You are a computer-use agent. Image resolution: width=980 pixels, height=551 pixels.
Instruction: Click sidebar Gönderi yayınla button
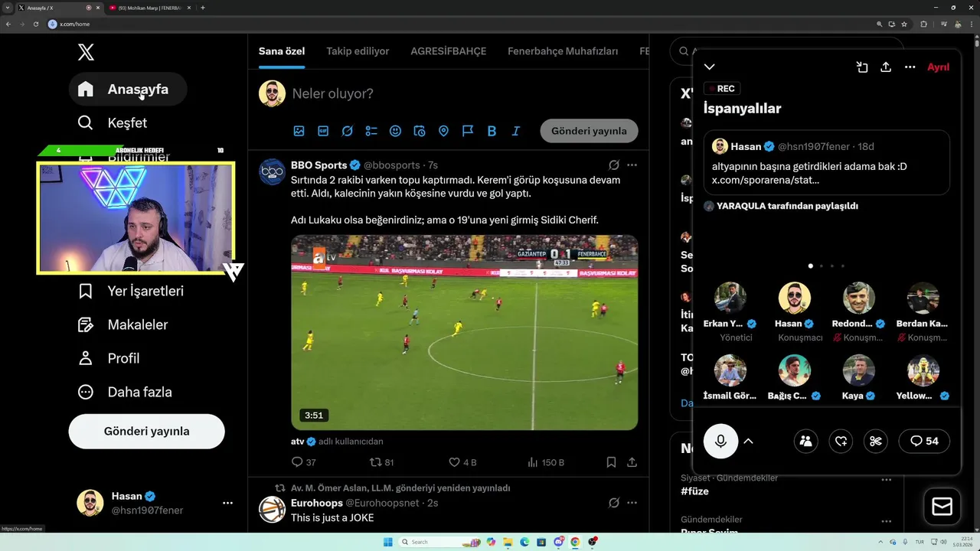pyautogui.click(x=146, y=431)
